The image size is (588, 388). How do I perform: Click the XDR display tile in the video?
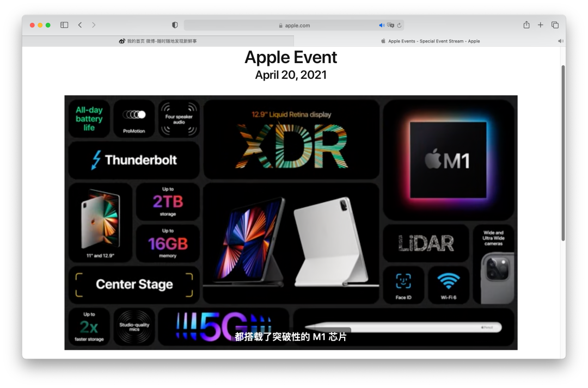(x=291, y=139)
